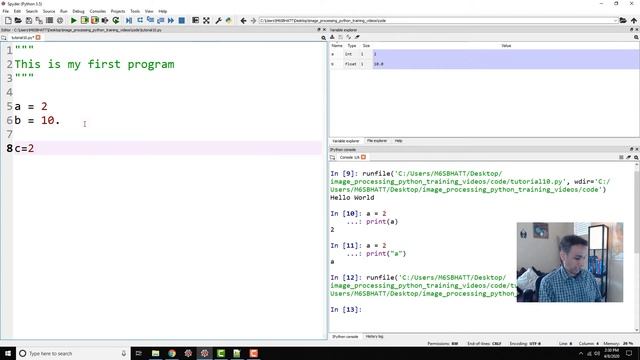Open the PYTHONPATH manager
The image size is (640, 360).
229,20
